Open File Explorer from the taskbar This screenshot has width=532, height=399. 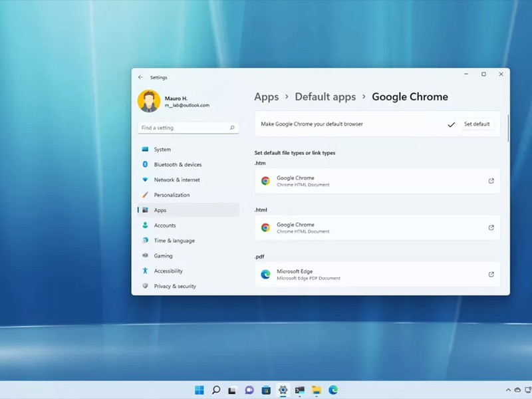pyautogui.click(x=317, y=390)
